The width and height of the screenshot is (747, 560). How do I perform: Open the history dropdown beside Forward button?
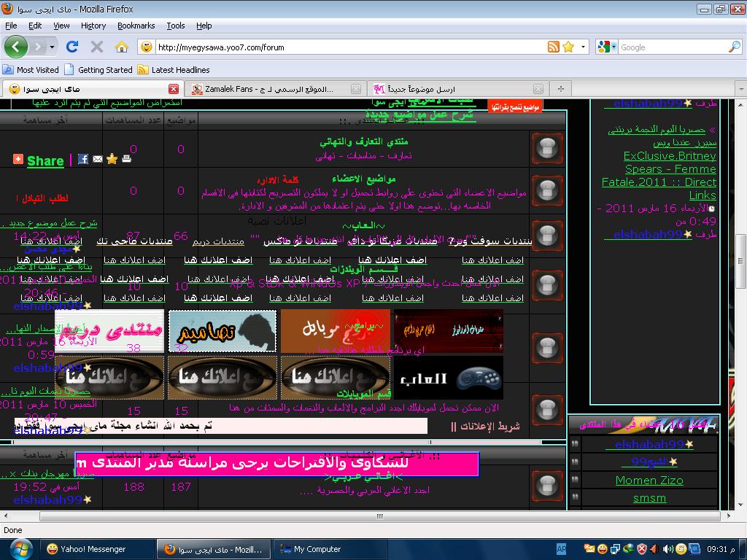pos(52,47)
